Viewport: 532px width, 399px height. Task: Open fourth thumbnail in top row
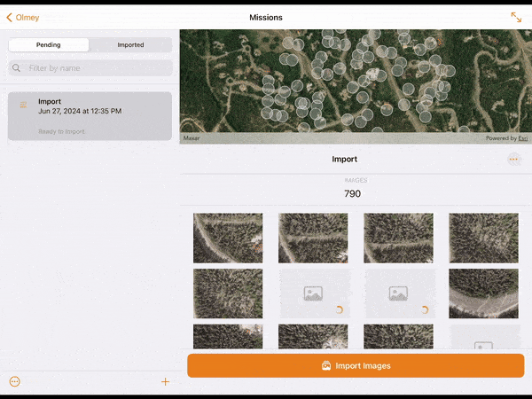point(484,238)
